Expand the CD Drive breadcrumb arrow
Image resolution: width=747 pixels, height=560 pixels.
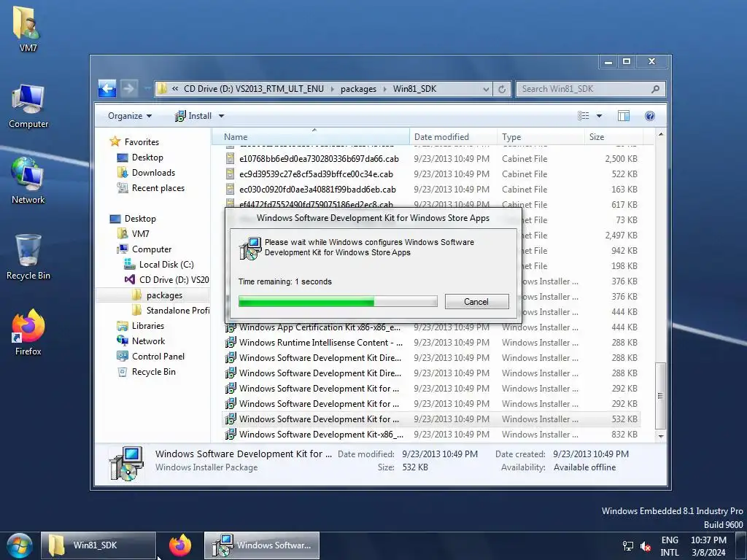[332, 89]
